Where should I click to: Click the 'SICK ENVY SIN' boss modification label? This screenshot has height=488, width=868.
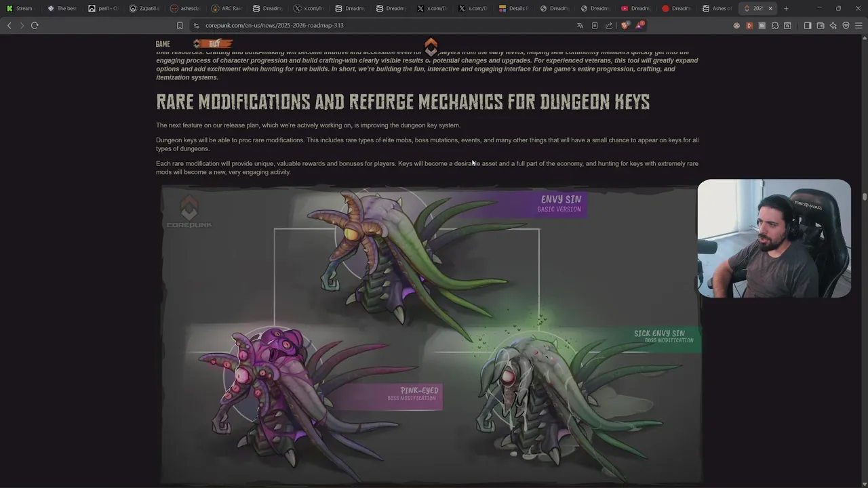click(x=663, y=336)
